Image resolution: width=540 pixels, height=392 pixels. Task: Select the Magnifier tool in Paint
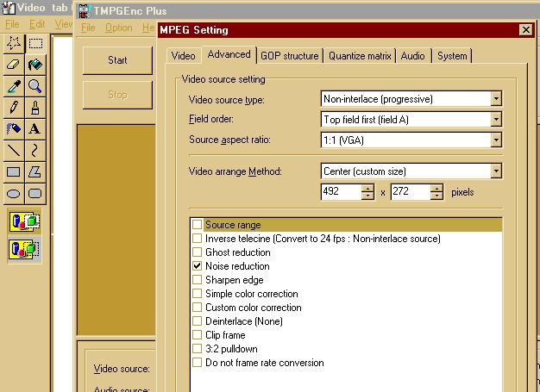pyautogui.click(x=35, y=86)
